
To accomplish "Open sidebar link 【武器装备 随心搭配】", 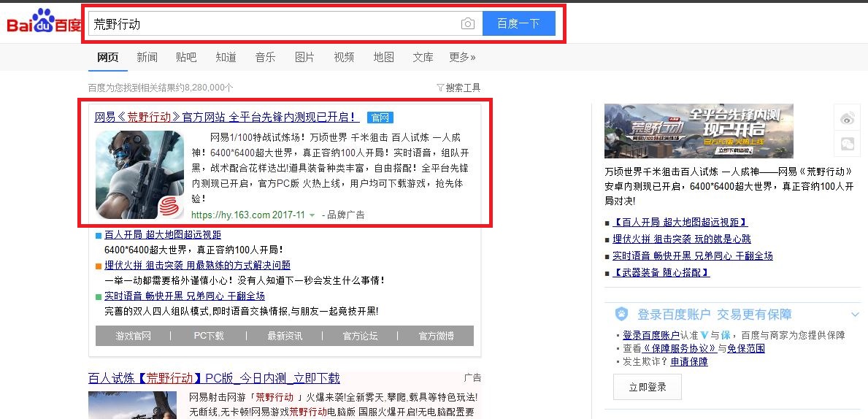I will point(661,272).
